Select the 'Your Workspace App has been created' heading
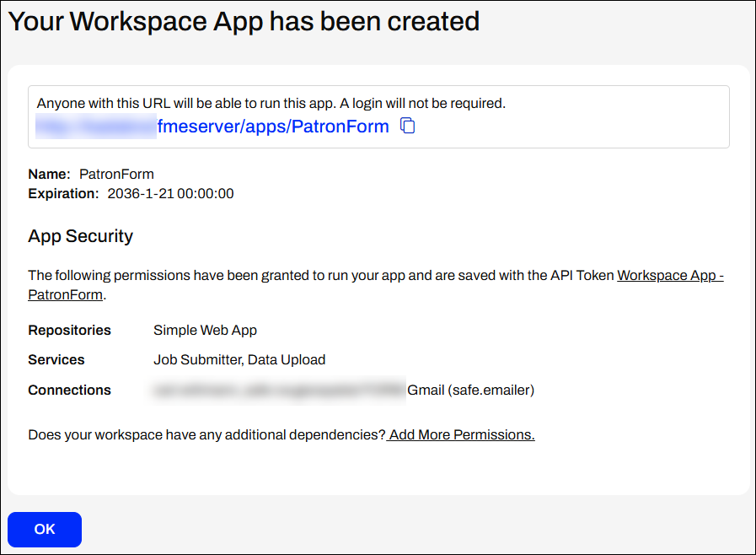 [244, 21]
